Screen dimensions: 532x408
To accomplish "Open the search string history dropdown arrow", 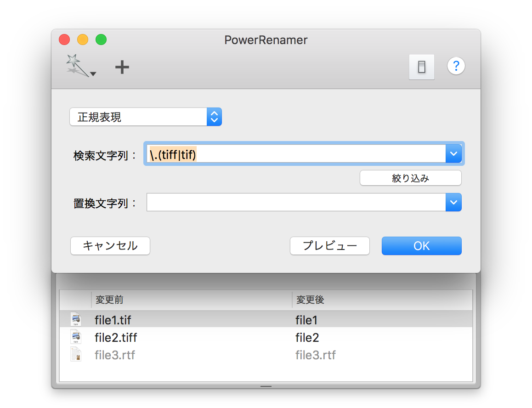I will (453, 153).
